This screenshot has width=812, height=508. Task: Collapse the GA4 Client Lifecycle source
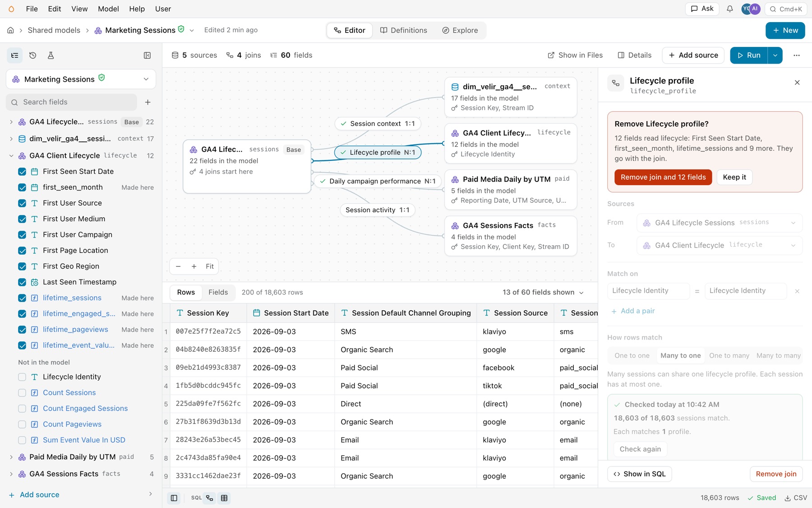11,156
